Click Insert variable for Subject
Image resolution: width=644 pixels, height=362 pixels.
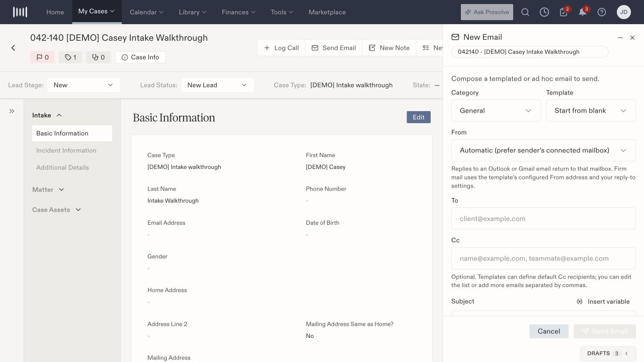pyautogui.click(x=603, y=302)
